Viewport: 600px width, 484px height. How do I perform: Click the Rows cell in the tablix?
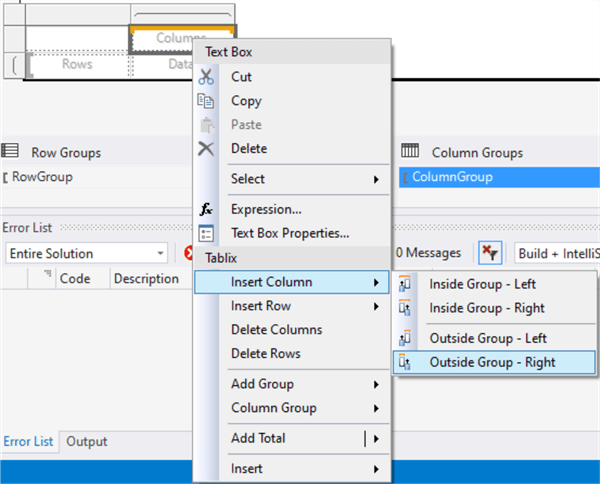pyautogui.click(x=77, y=64)
